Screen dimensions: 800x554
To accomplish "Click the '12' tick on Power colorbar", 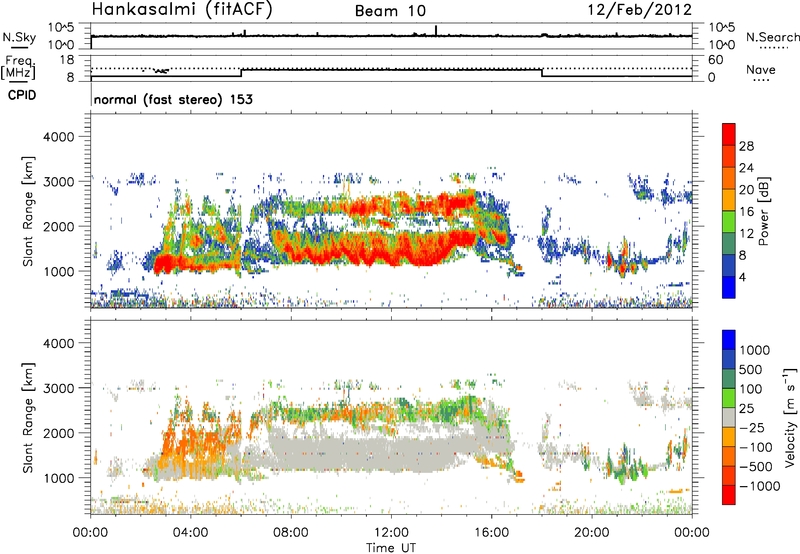I will click(x=746, y=233).
